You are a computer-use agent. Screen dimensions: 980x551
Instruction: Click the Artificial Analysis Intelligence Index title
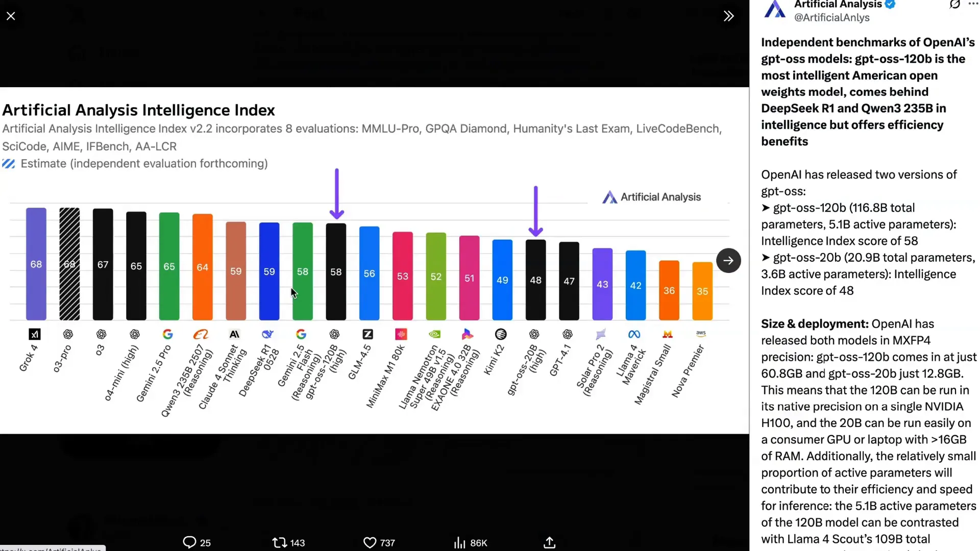coord(138,110)
